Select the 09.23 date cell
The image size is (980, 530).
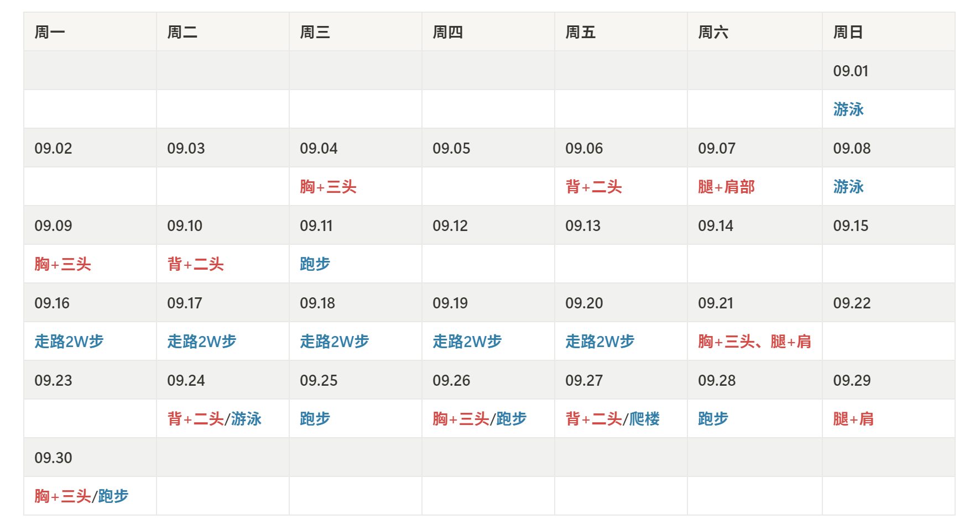point(90,380)
